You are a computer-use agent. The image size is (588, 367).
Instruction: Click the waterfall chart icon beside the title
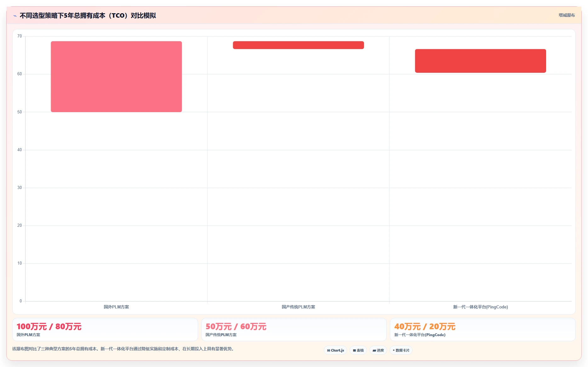pos(15,16)
